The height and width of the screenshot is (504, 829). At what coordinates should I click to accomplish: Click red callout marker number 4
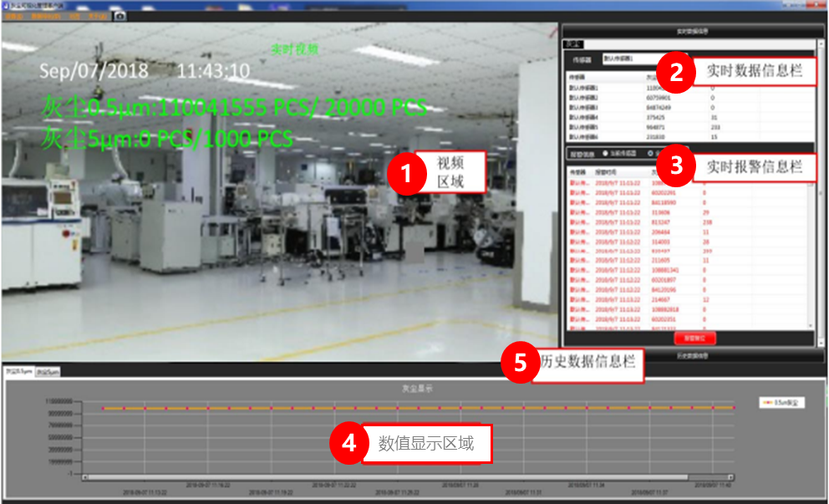[346, 444]
